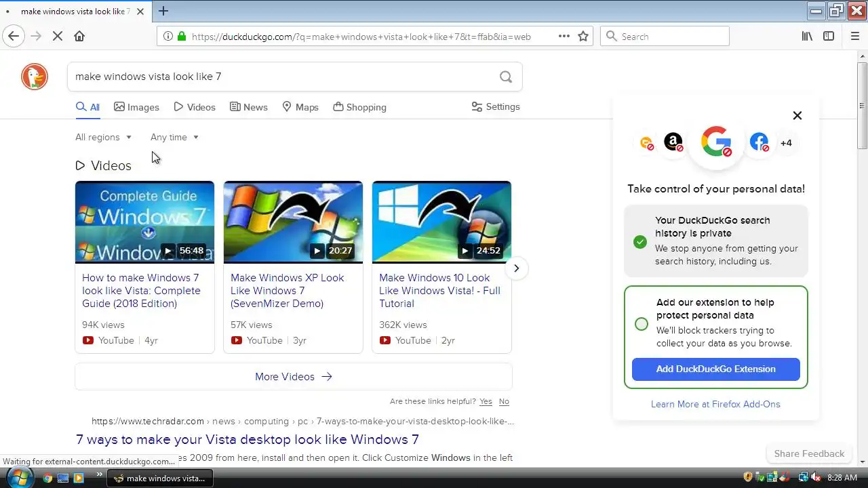Open the 7 ways to make your Vista result
This screenshot has height=488, width=868.
tap(248, 439)
